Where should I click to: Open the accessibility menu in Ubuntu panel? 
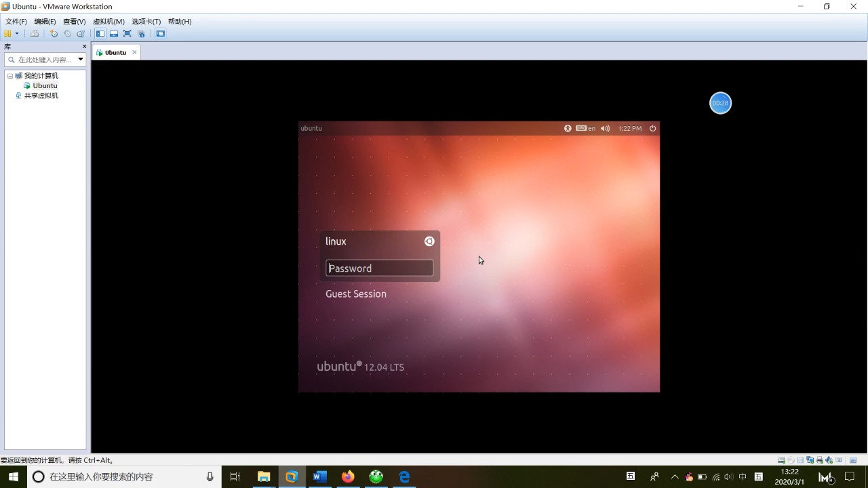pos(568,128)
